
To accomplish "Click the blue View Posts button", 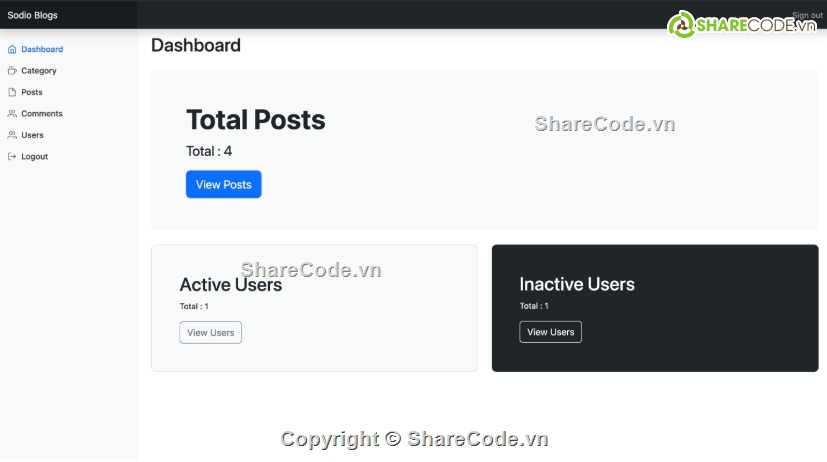I will pos(224,185).
